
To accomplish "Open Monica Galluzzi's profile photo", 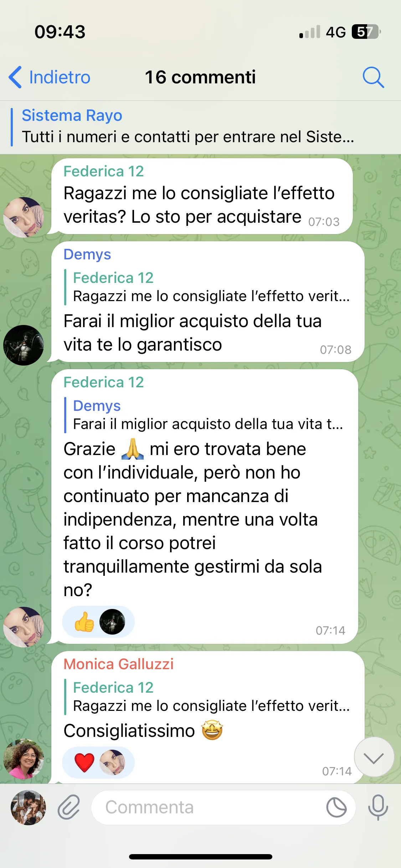I will 24,759.
